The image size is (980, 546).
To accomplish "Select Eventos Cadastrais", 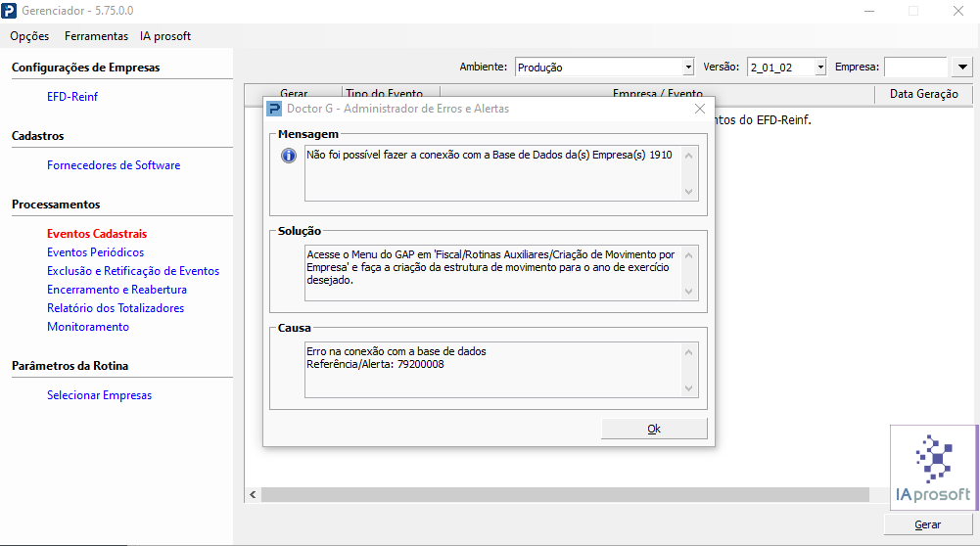I will tap(97, 234).
